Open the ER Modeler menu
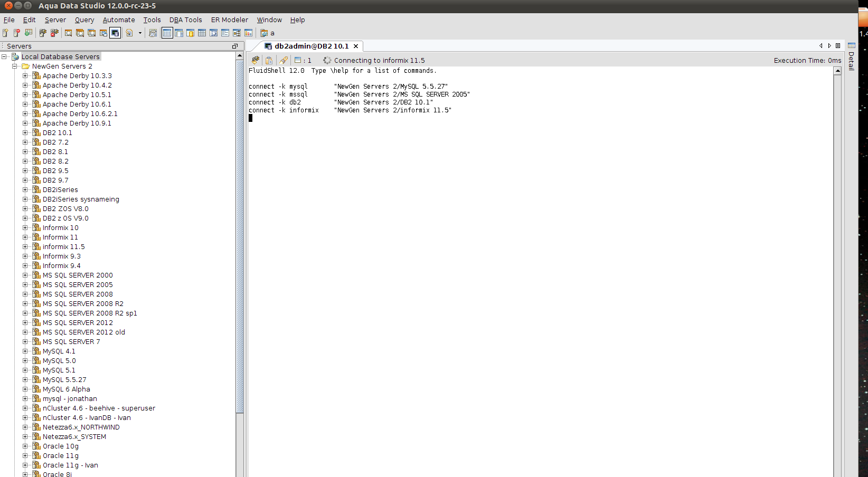868x477 pixels. (230, 20)
